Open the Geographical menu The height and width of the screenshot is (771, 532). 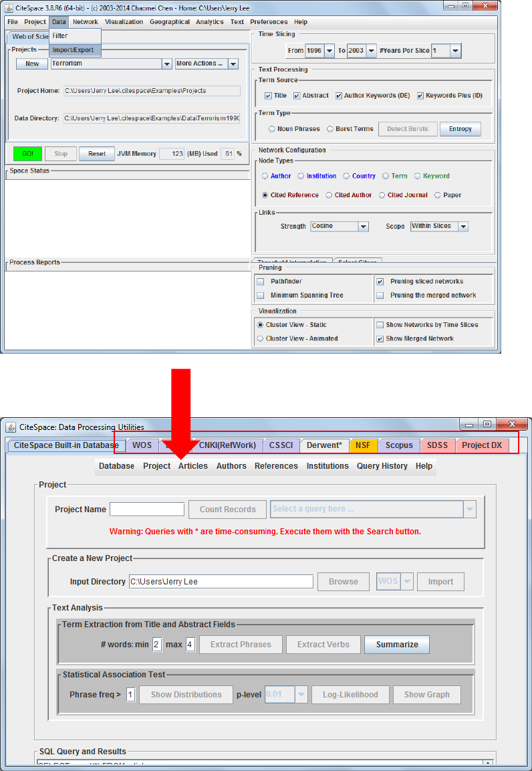point(170,21)
